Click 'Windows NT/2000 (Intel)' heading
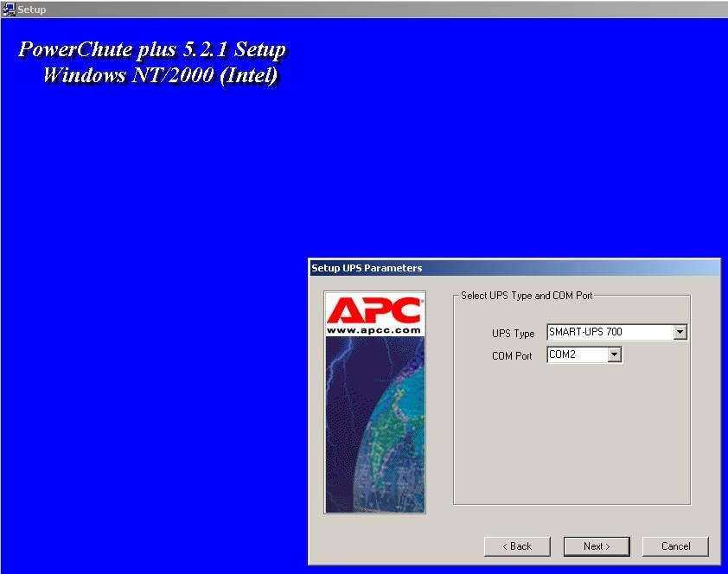728x574 pixels. (x=161, y=74)
